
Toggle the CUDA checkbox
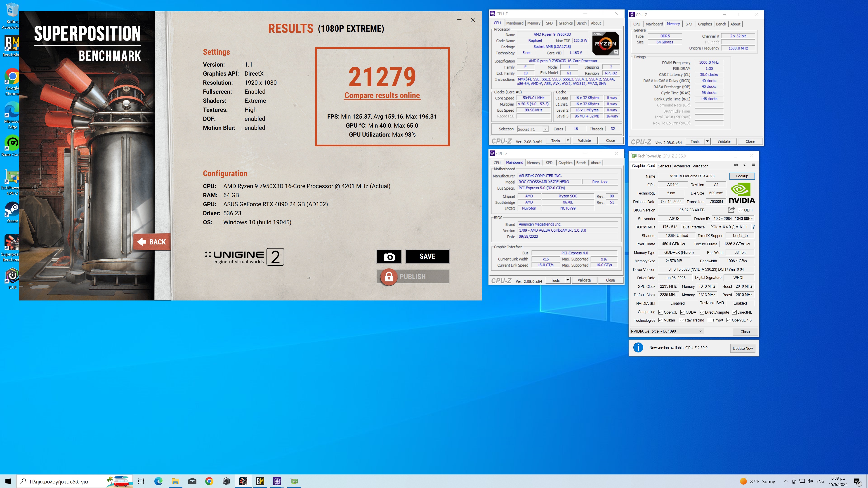click(x=682, y=312)
